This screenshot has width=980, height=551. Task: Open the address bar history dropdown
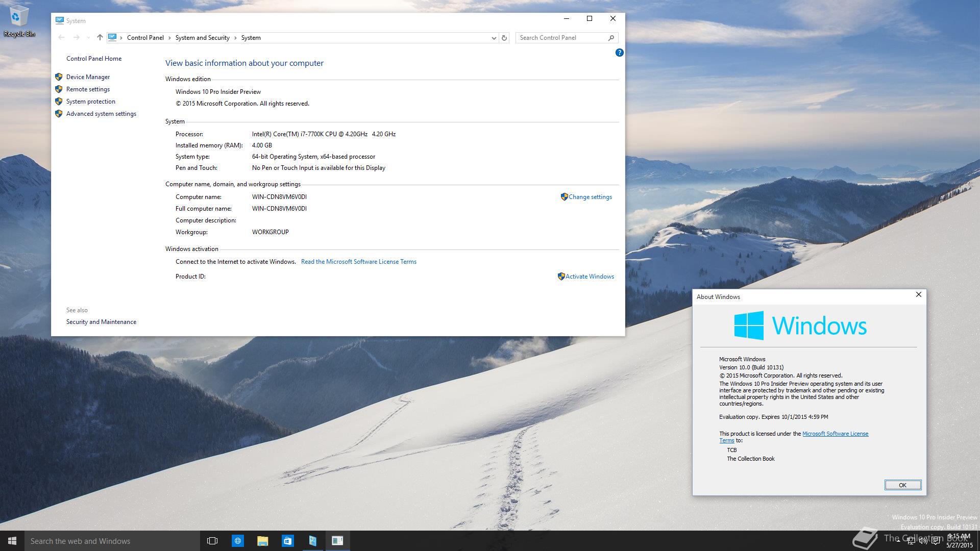click(494, 38)
